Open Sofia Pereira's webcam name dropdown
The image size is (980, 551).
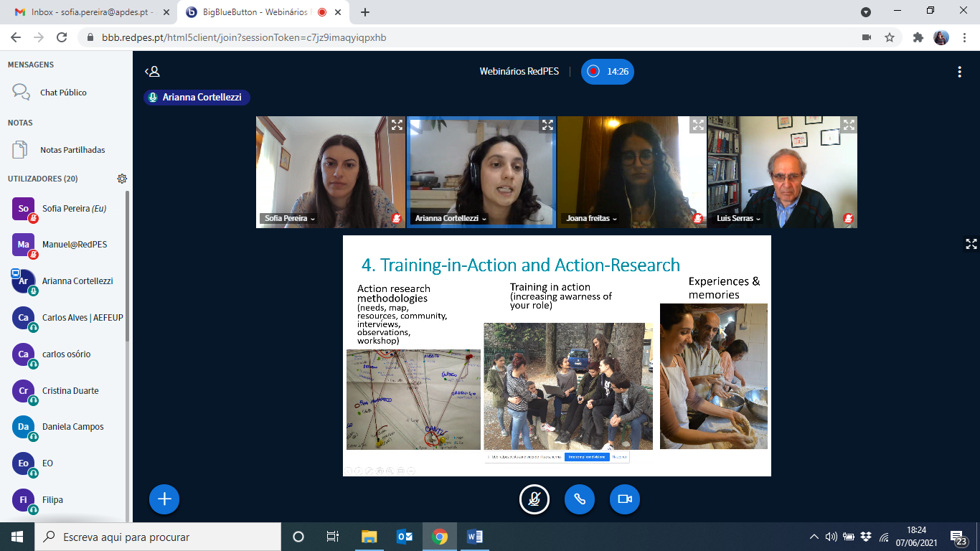310,220
